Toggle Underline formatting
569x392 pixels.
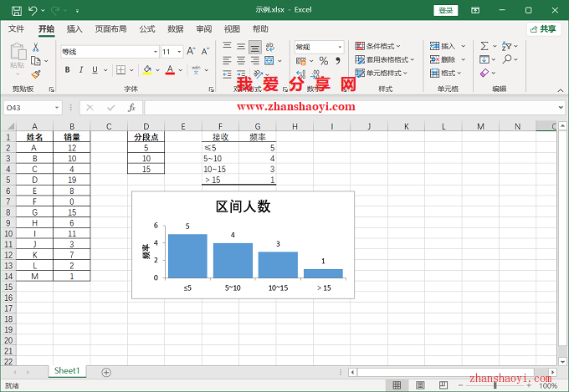click(95, 69)
